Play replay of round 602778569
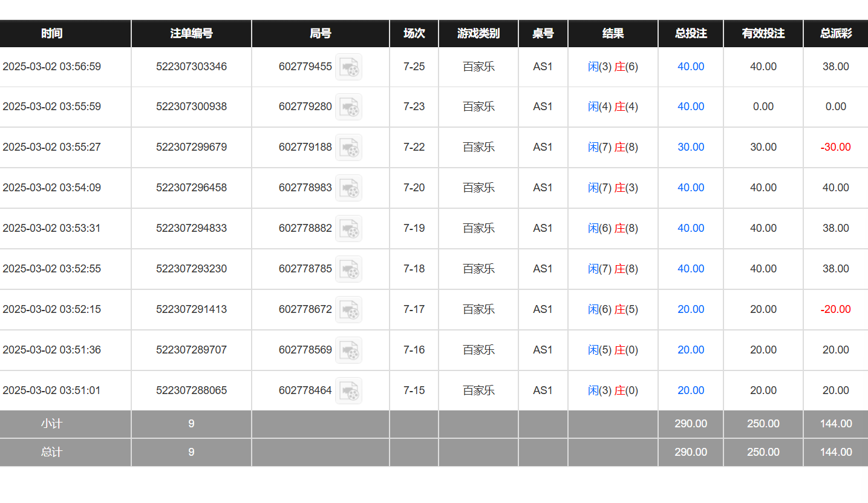Image resolution: width=868 pixels, height=503 pixels. (348, 350)
